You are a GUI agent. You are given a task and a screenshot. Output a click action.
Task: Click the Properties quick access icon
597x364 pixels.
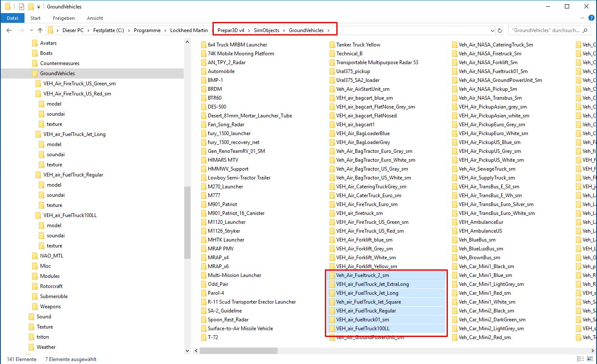coord(21,6)
